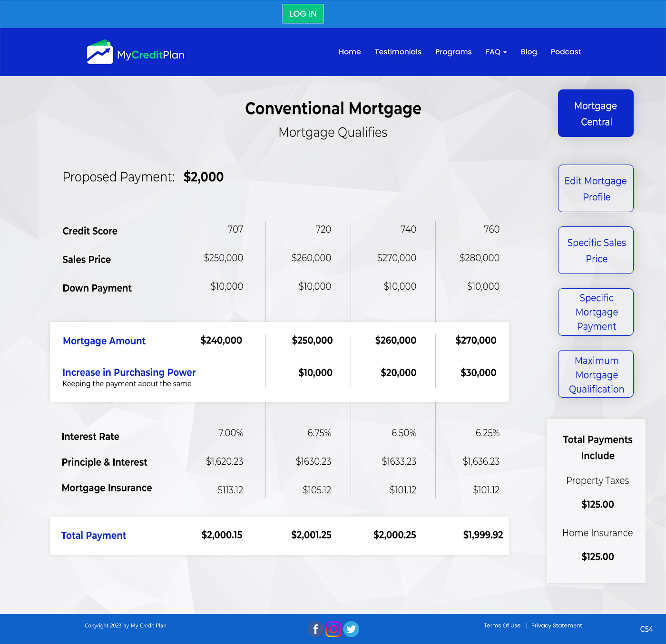666x644 pixels.
Task: Open Edit Mortgage Profile
Action: tap(596, 188)
